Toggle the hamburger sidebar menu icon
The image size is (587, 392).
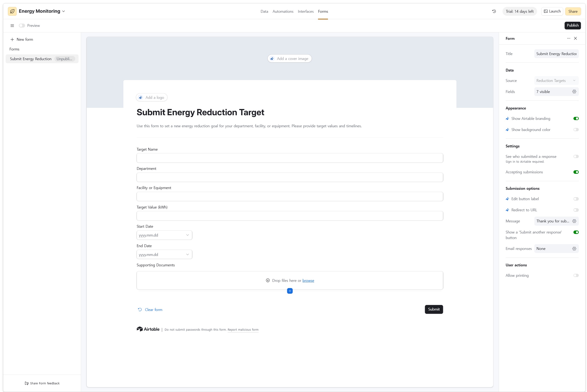12,25
